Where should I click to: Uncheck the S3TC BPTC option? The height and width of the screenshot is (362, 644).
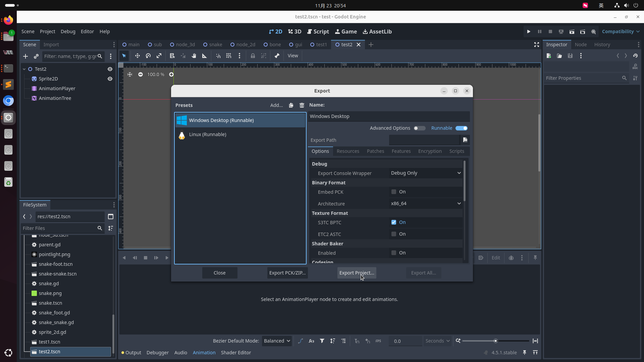point(394,222)
